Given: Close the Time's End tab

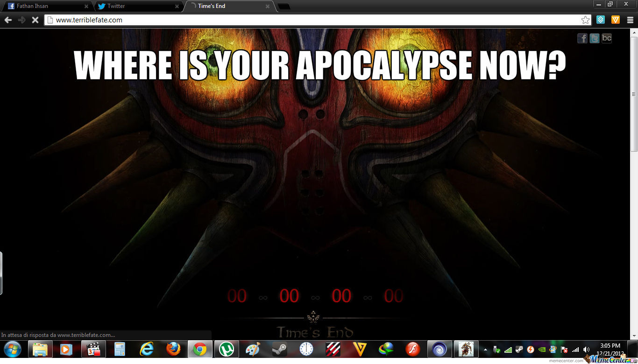Looking at the screenshot, I should coord(268,7).
